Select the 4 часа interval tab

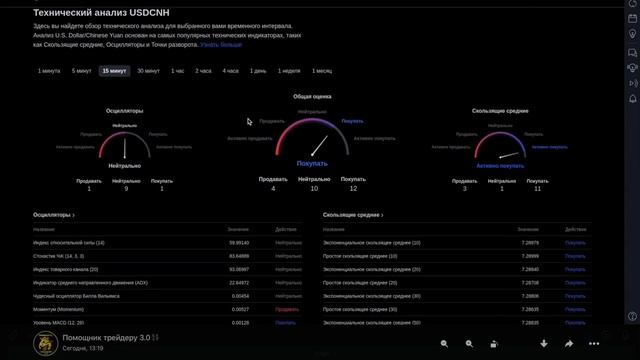[231, 71]
